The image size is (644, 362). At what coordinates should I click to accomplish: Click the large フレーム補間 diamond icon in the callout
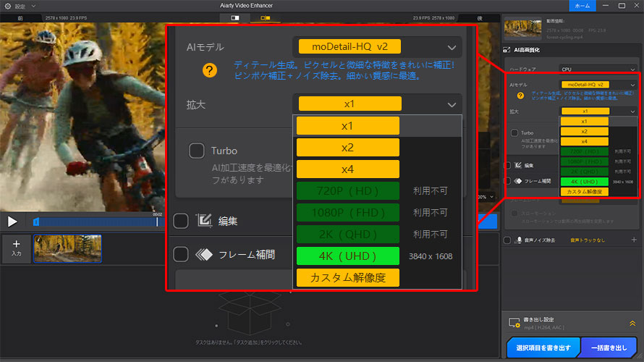coord(204,255)
